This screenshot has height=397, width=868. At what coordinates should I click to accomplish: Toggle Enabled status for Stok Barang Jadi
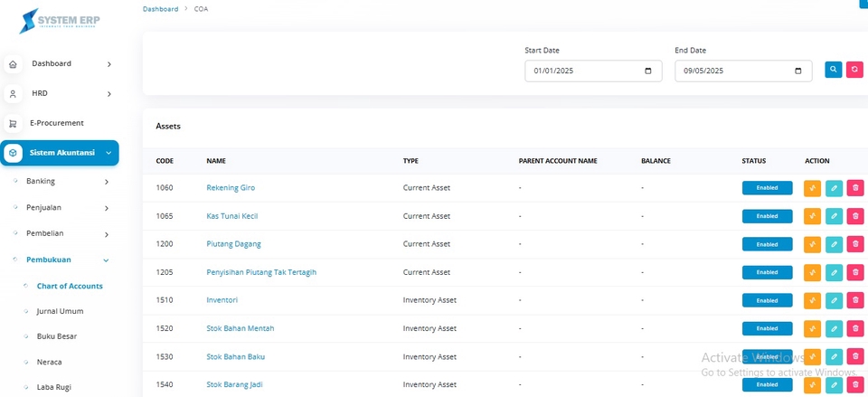(768, 385)
